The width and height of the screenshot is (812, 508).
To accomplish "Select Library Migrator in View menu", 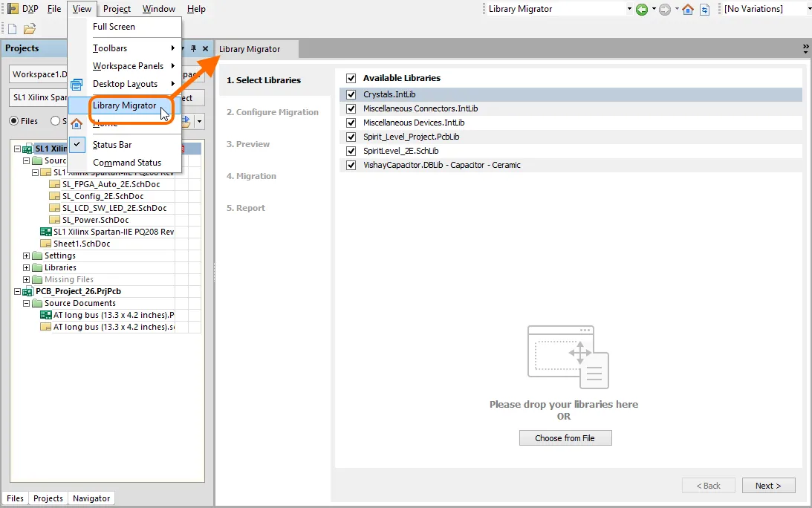I will (x=124, y=105).
